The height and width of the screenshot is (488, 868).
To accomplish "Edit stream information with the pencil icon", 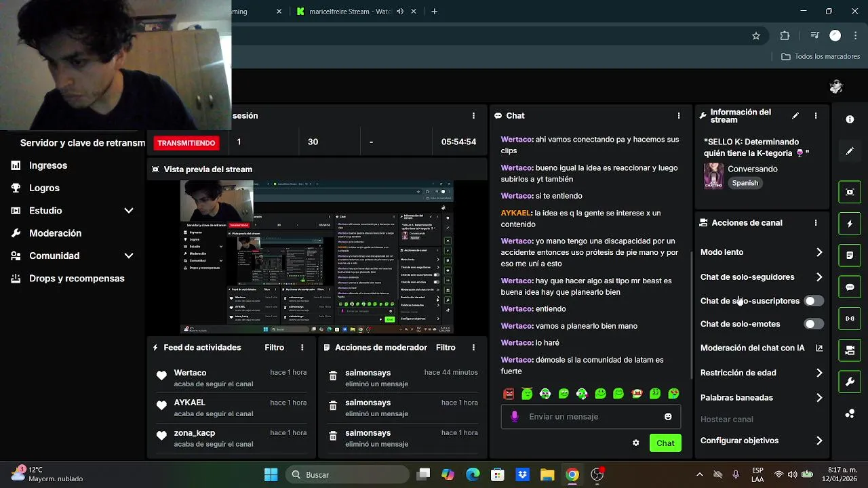I will pyautogui.click(x=795, y=116).
